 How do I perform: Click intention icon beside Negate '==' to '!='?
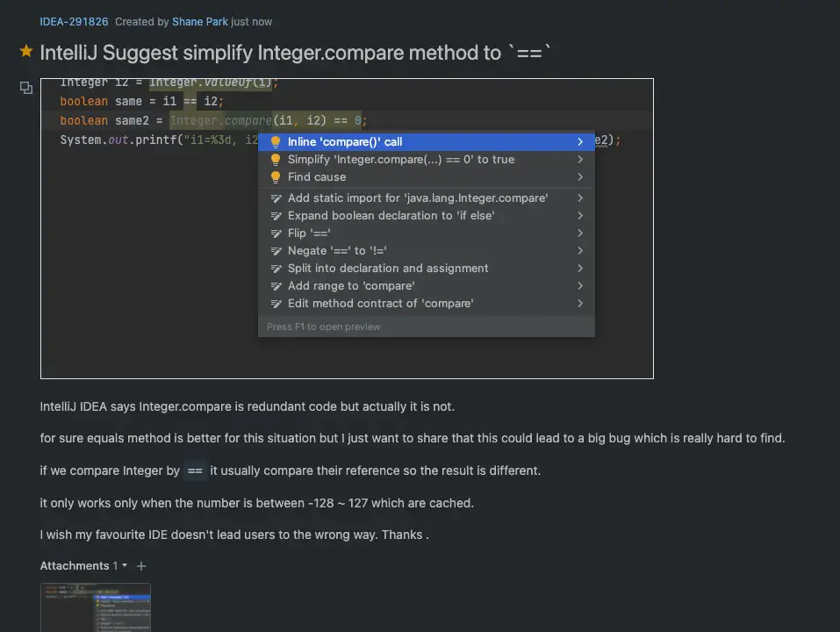click(276, 252)
